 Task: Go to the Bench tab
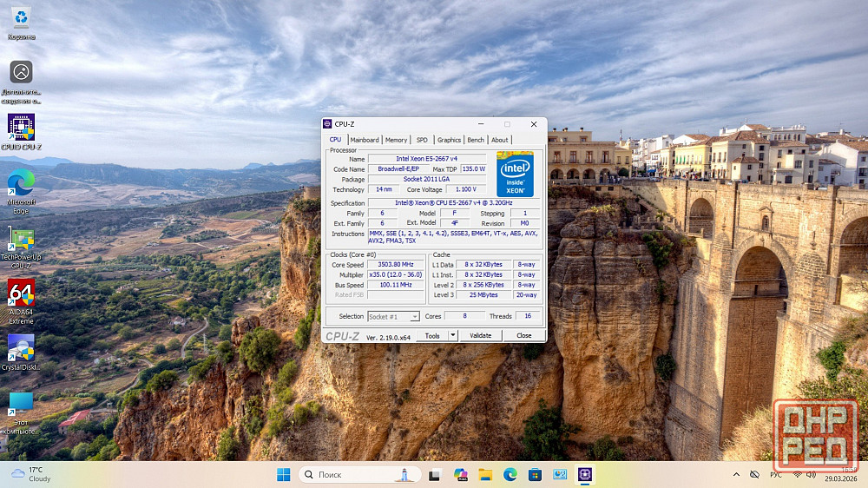pyautogui.click(x=476, y=140)
